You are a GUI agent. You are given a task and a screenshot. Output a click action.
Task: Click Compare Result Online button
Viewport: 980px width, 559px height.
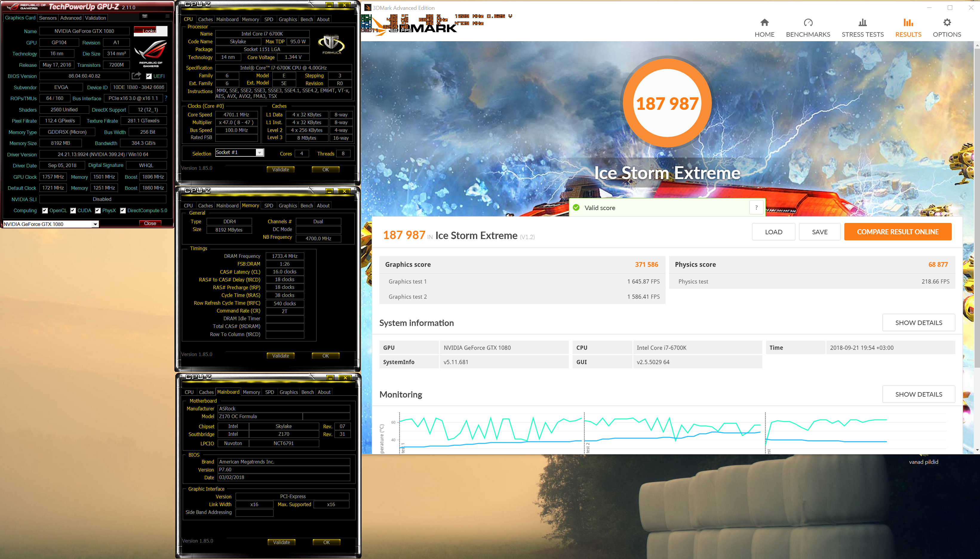pos(898,232)
